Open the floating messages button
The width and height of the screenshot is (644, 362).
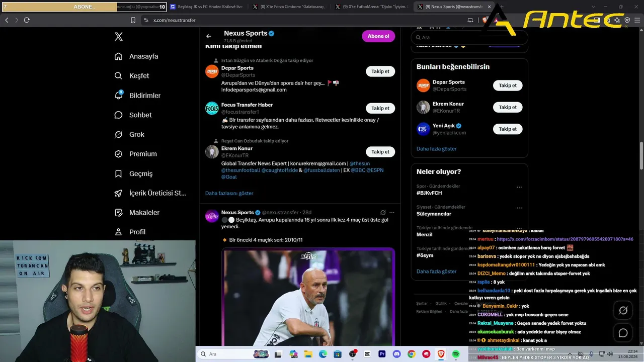pyautogui.click(x=623, y=333)
